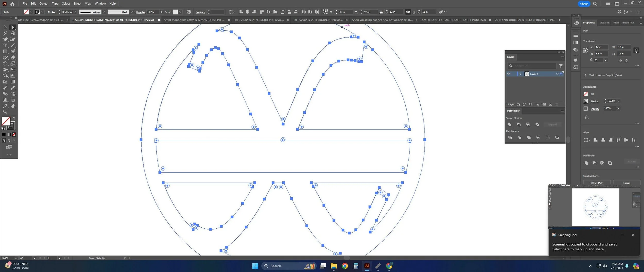
Task: Click large Fill swatch in toolbar
Action: [6, 121]
